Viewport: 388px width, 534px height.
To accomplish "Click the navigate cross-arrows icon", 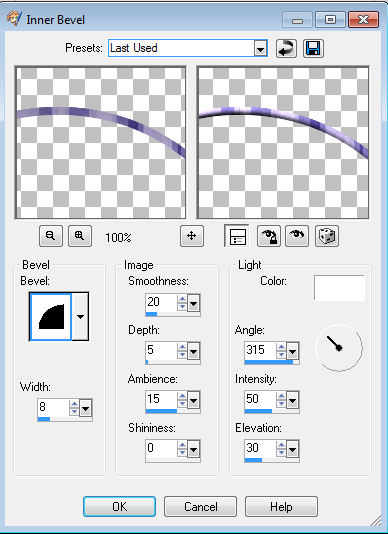I will 192,236.
